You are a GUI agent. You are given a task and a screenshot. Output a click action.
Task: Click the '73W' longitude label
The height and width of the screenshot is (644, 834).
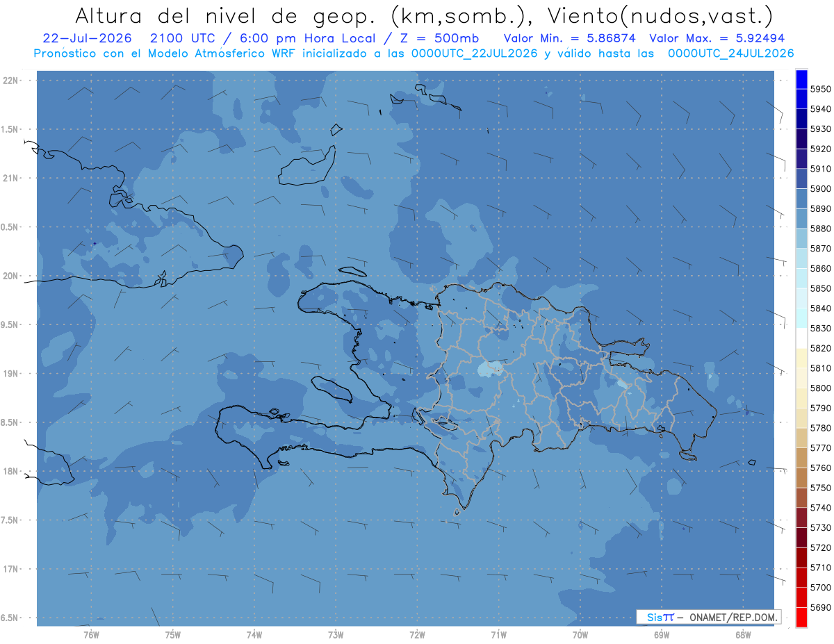(336, 634)
